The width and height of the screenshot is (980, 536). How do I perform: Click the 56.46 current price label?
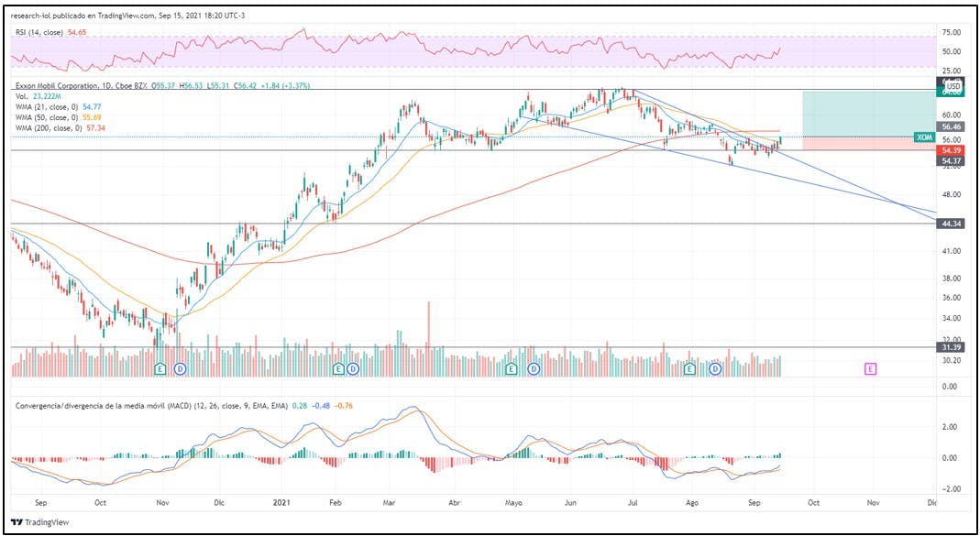(950, 126)
